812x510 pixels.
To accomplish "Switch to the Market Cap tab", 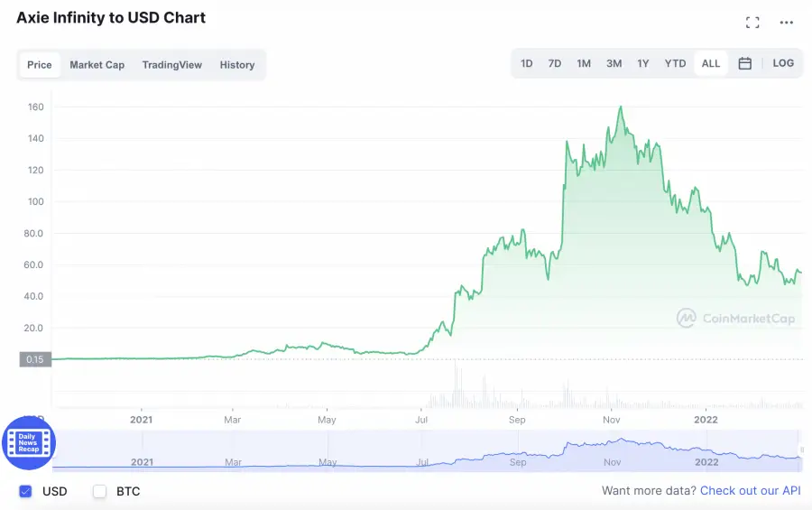I will tap(97, 65).
